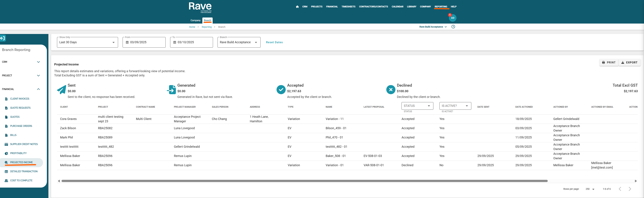Screen dimensions: 644x198
Task: Click the Client Invoices document icon
Action: coord(6,99)
